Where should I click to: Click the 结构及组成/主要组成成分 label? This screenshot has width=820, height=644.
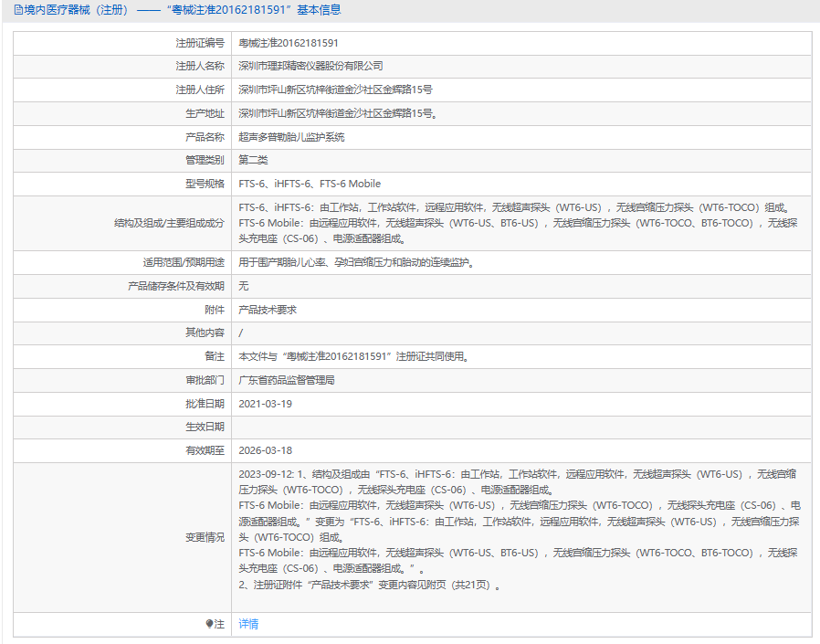(169, 223)
